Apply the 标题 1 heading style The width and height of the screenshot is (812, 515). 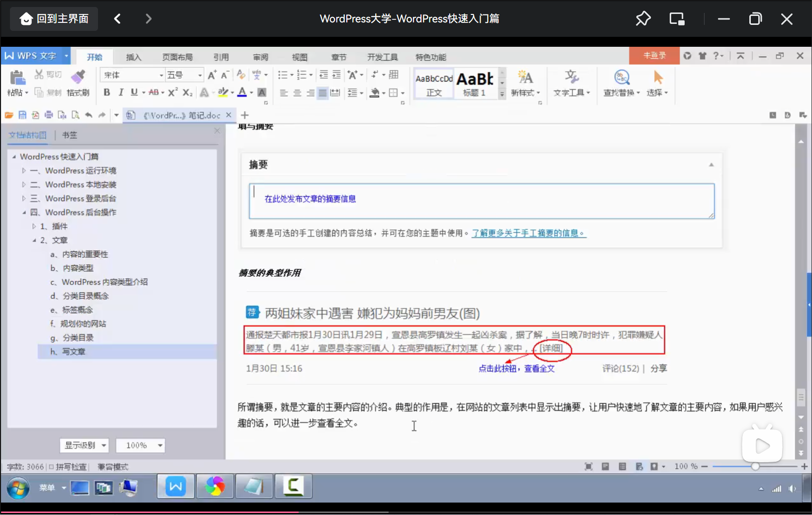click(475, 84)
